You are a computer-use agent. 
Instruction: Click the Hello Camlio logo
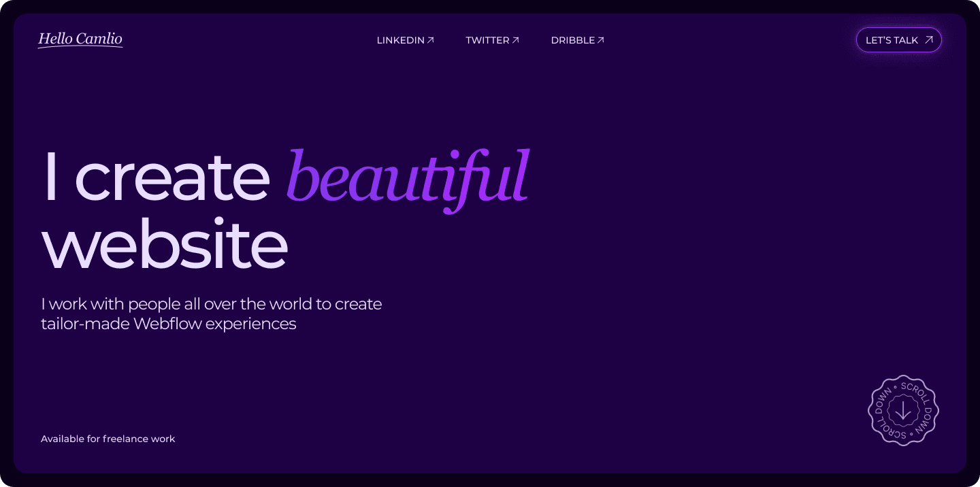[80, 38]
